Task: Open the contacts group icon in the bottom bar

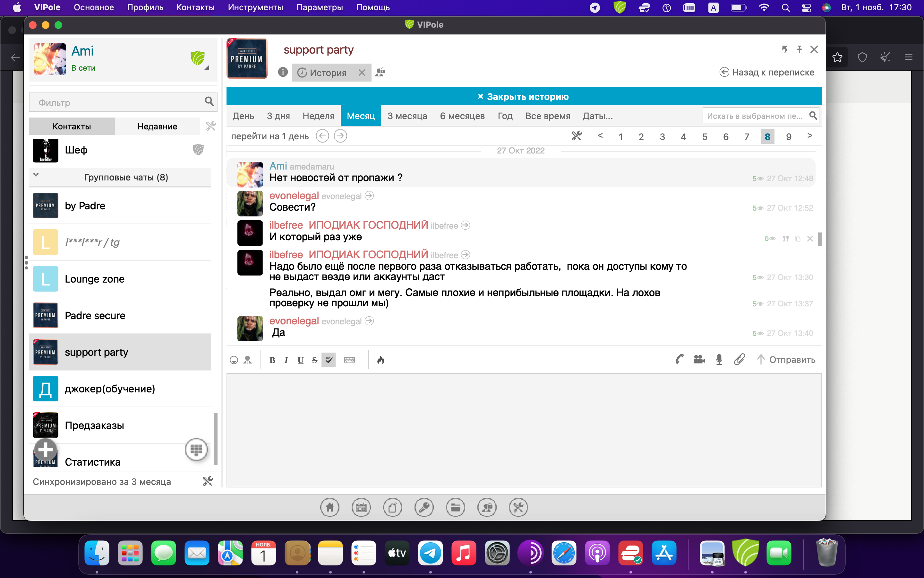Action: point(487,508)
